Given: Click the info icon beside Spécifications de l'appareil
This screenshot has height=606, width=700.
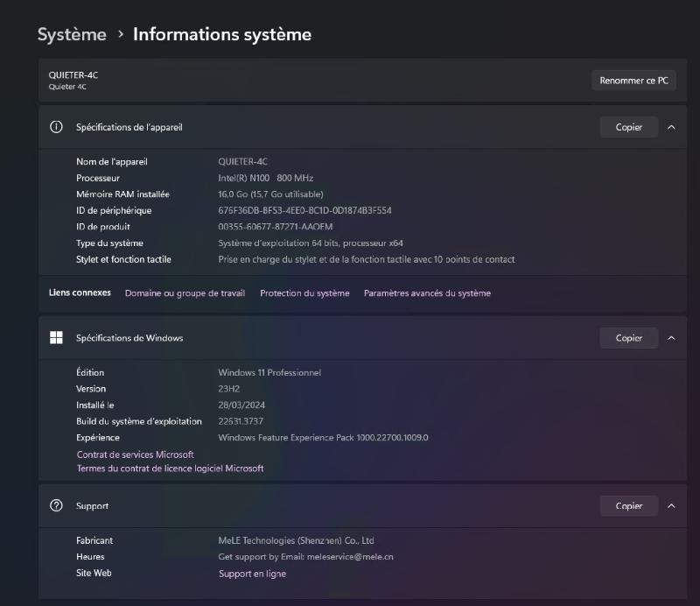Looking at the screenshot, I should (56, 127).
